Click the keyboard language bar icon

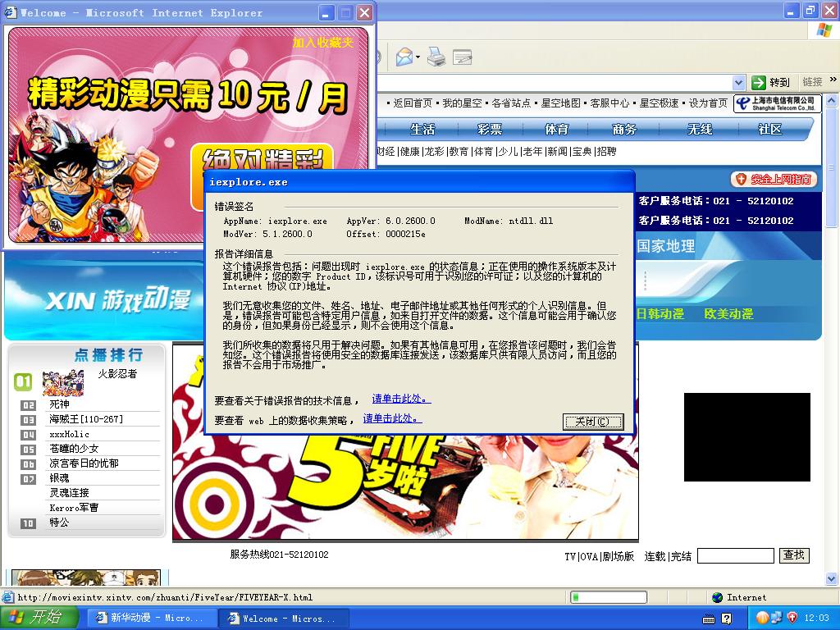tap(708, 619)
